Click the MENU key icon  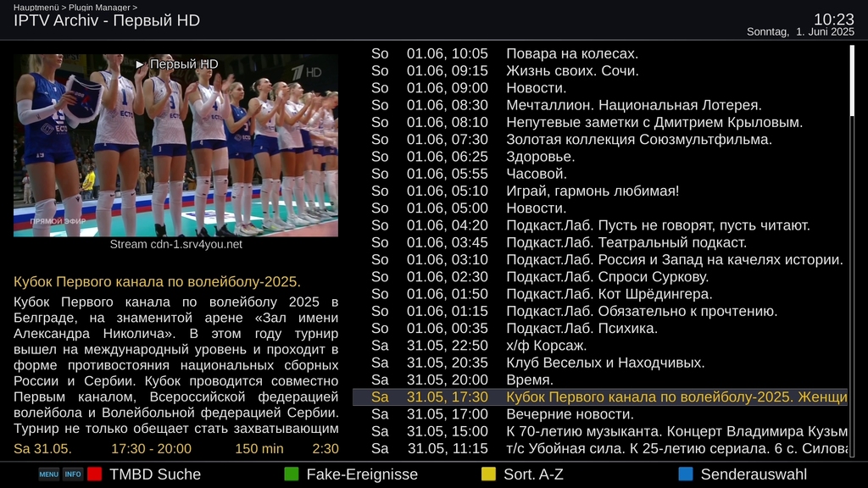pyautogui.click(x=48, y=474)
